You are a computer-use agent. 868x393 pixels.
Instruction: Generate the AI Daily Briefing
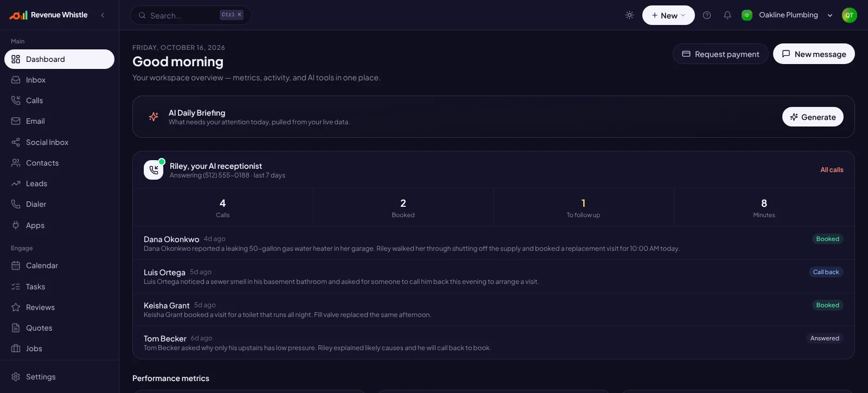click(813, 117)
